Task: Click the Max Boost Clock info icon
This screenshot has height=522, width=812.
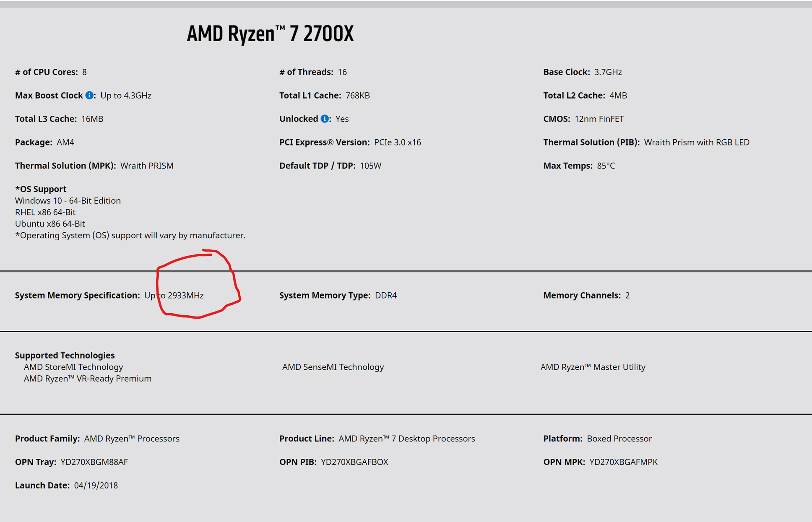Action: coord(89,95)
